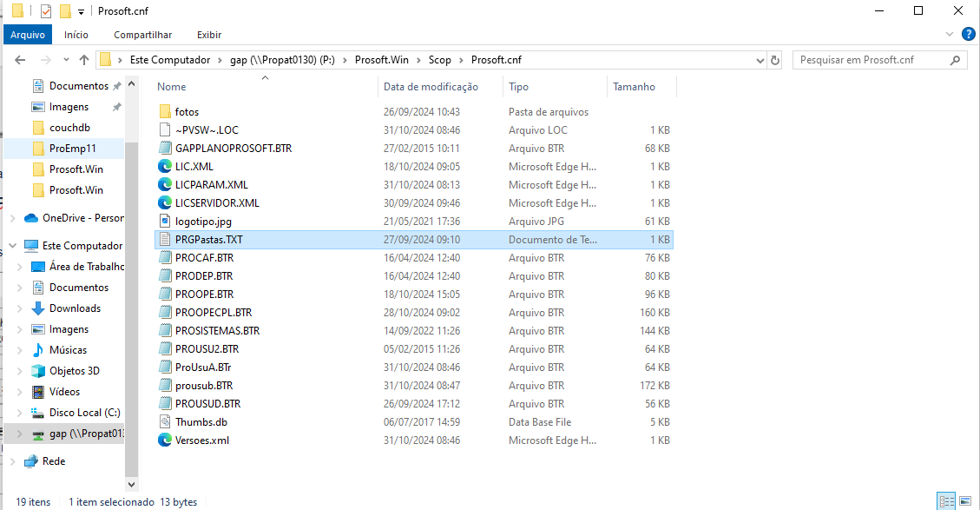The image size is (980, 510).
Task: Open the Arquivo menu
Action: pos(28,35)
